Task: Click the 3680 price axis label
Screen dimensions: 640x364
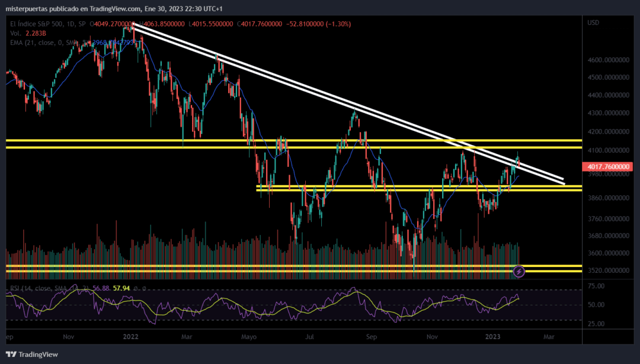Action: (x=608, y=236)
